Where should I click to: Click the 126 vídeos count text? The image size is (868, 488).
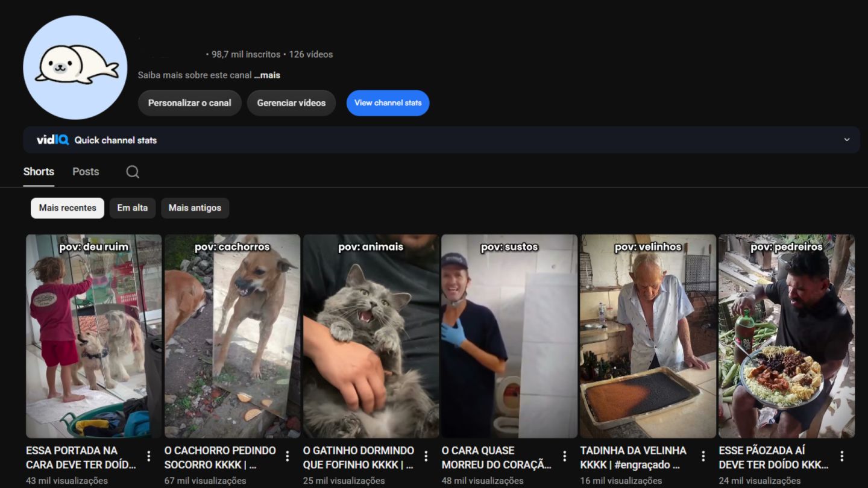click(311, 54)
